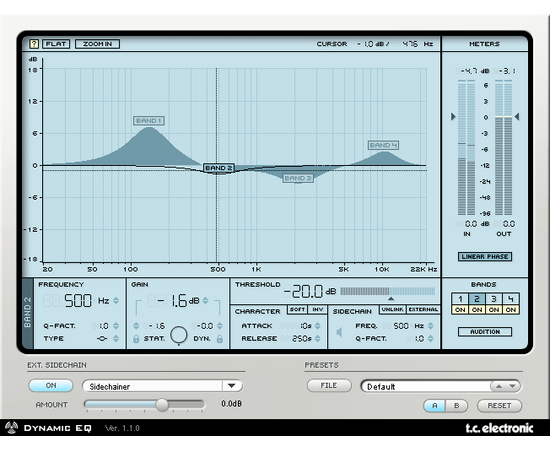Click the output meter level arrow
The image size is (550, 450).
tap(517, 116)
